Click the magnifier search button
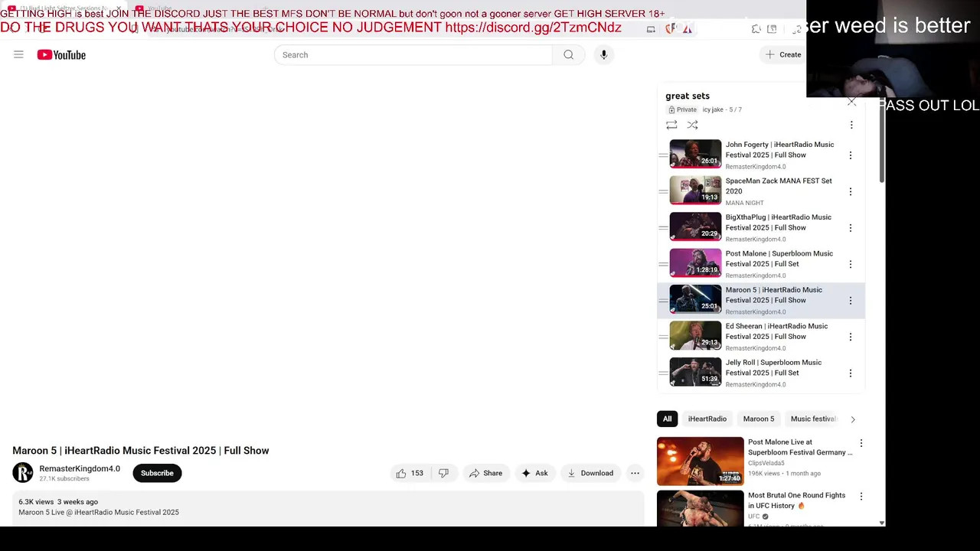This screenshot has width=980, height=551. [568, 54]
